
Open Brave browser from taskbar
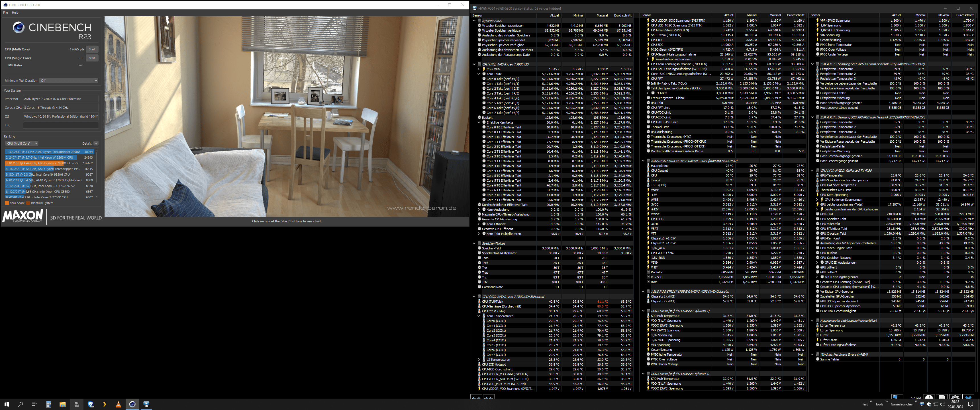click(x=91, y=404)
